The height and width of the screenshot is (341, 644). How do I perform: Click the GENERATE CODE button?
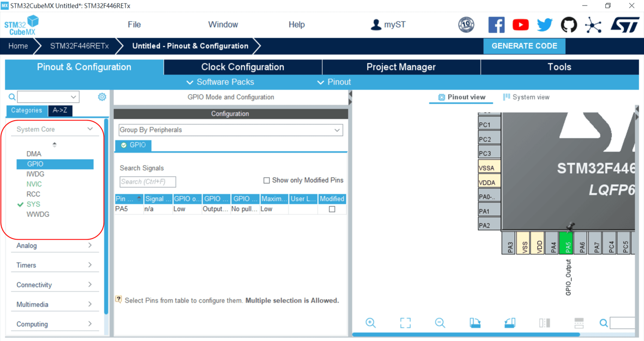pyautogui.click(x=524, y=46)
